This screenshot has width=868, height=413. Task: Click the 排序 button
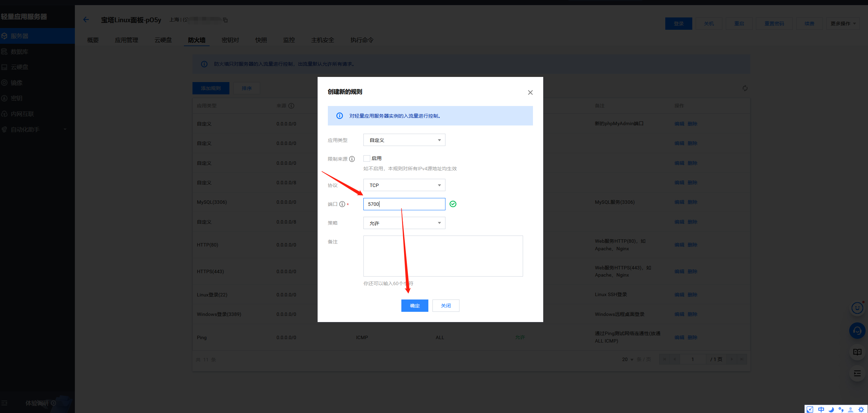click(247, 88)
